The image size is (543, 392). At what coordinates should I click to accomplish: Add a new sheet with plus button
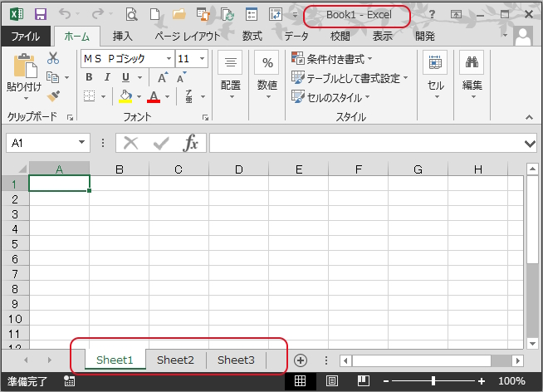[301, 360]
